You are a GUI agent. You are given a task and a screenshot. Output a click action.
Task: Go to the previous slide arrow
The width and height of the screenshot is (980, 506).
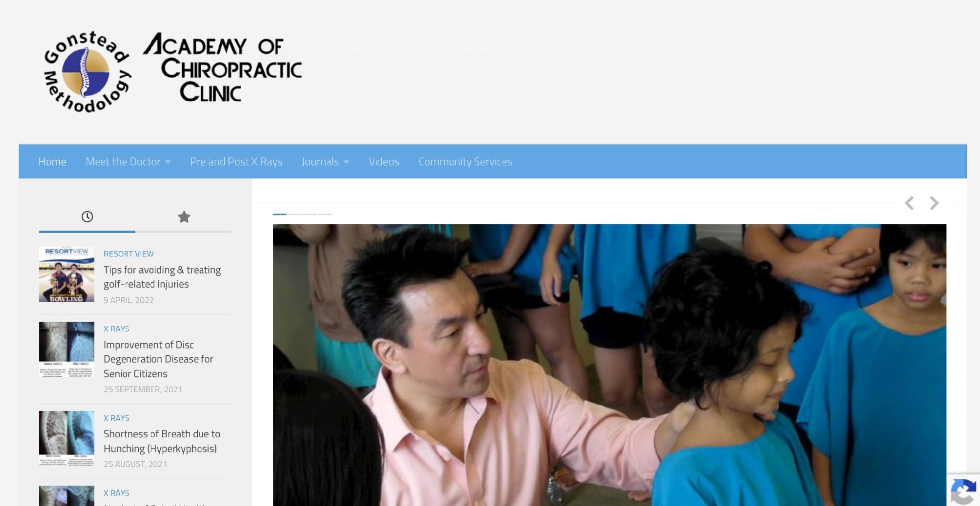(909, 203)
